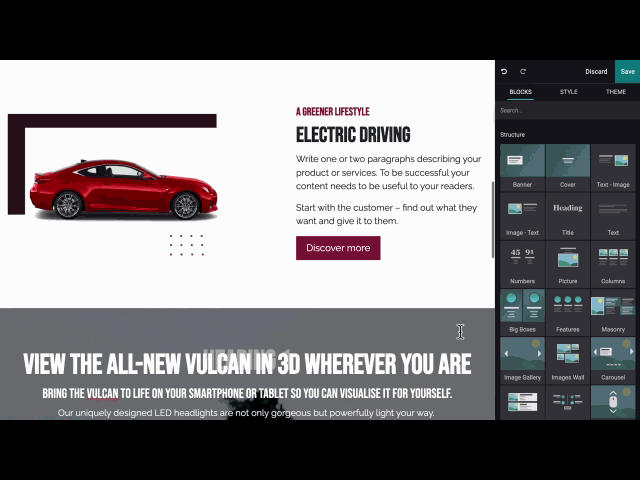Image resolution: width=640 pixels, height=480 pixels.
Task: Click the redo arrow icon
Action: coord(522,71)
